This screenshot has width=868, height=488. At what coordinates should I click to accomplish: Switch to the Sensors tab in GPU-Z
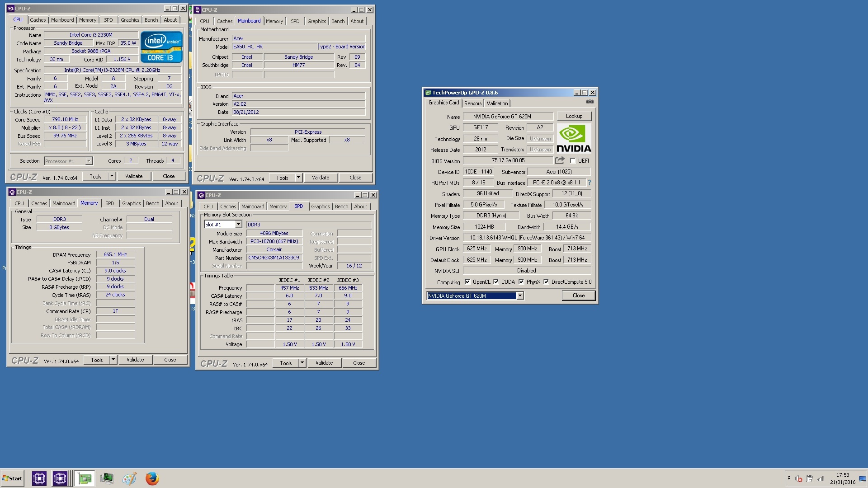[473, 103]
